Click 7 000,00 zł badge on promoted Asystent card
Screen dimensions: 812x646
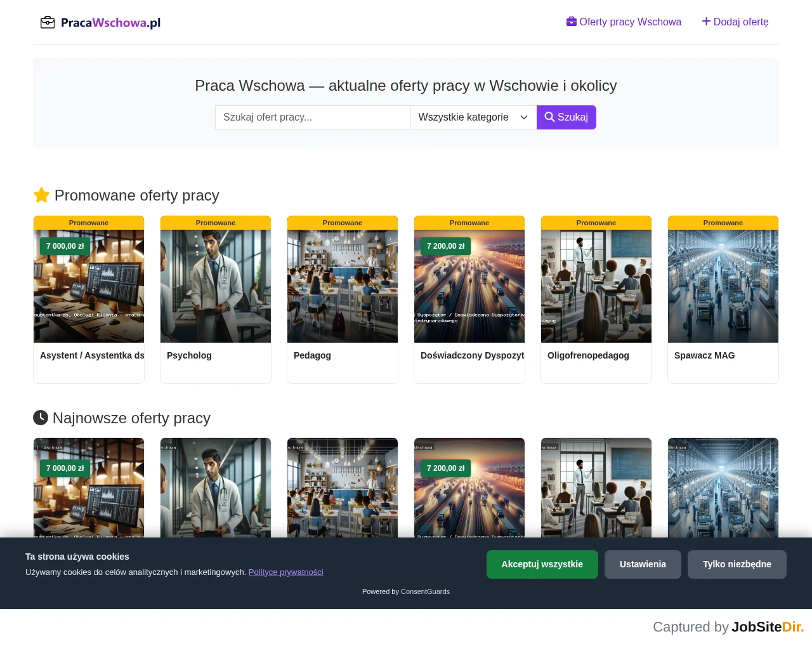point(65,246)
